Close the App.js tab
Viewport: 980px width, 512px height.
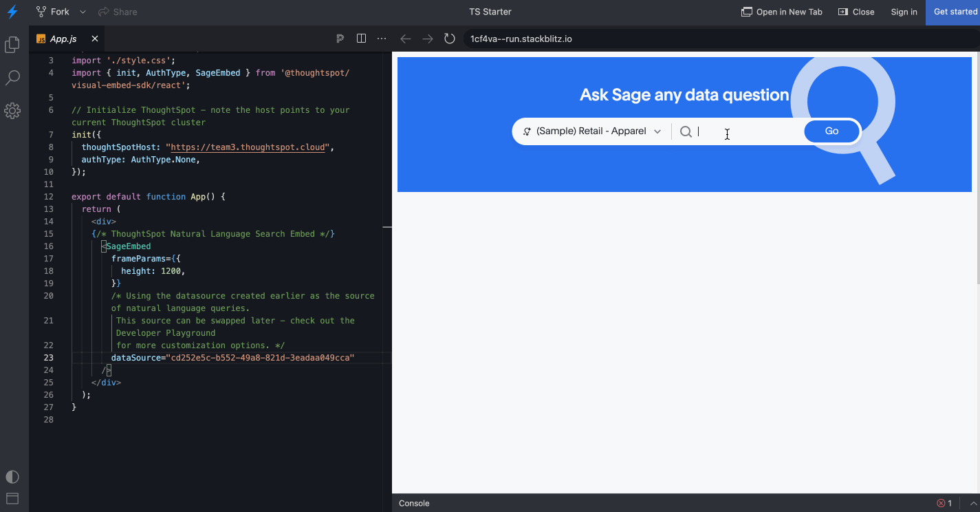click(95, 39)
